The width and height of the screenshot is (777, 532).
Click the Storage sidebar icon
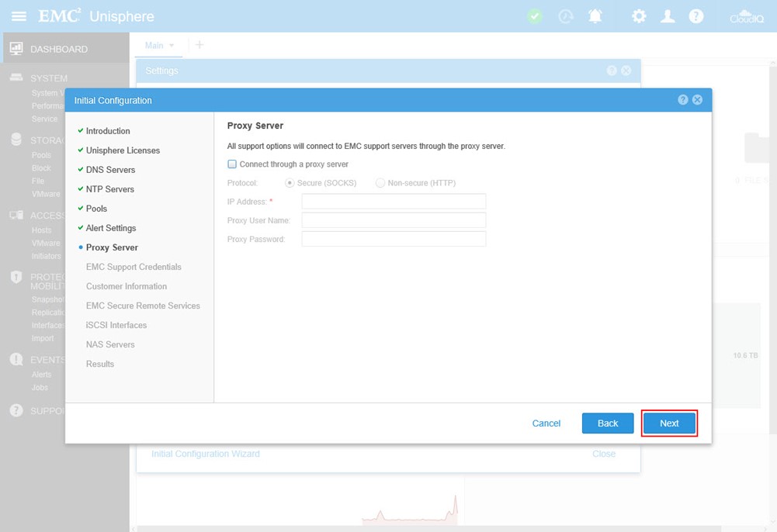pos(16,140)
